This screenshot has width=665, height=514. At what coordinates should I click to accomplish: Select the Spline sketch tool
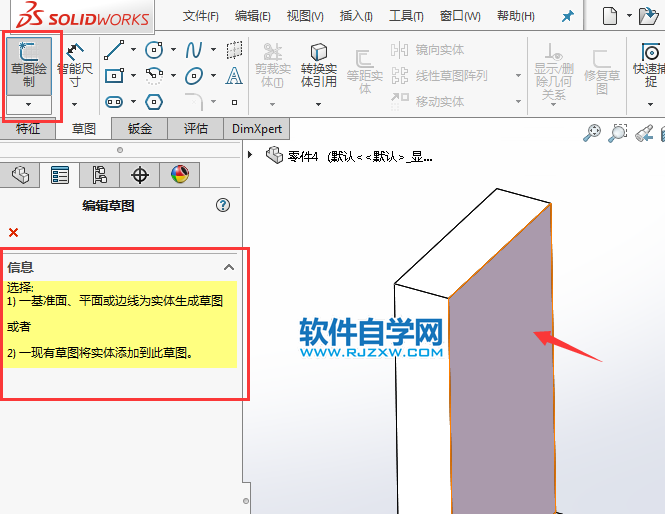(x=194, y=50)
